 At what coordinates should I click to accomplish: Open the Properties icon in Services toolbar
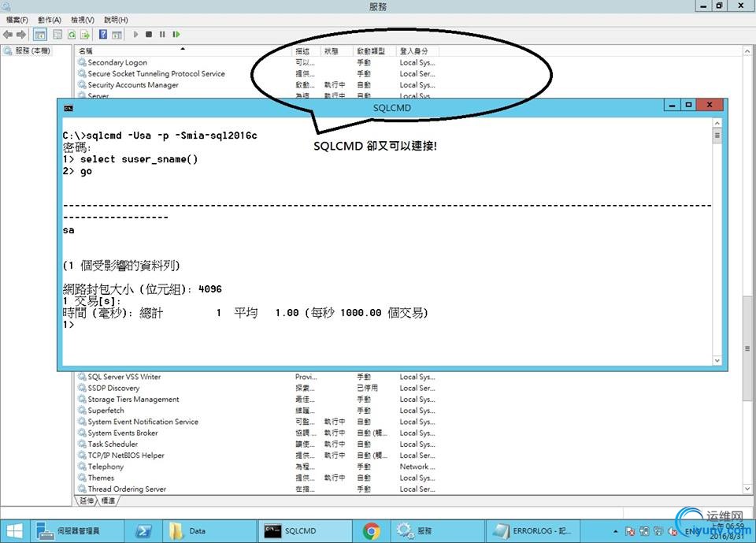57,34
